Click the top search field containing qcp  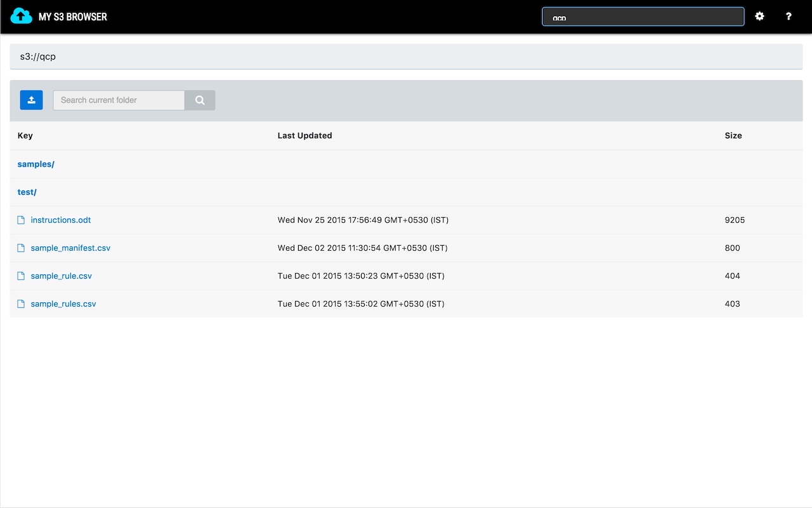click(643, 17)
